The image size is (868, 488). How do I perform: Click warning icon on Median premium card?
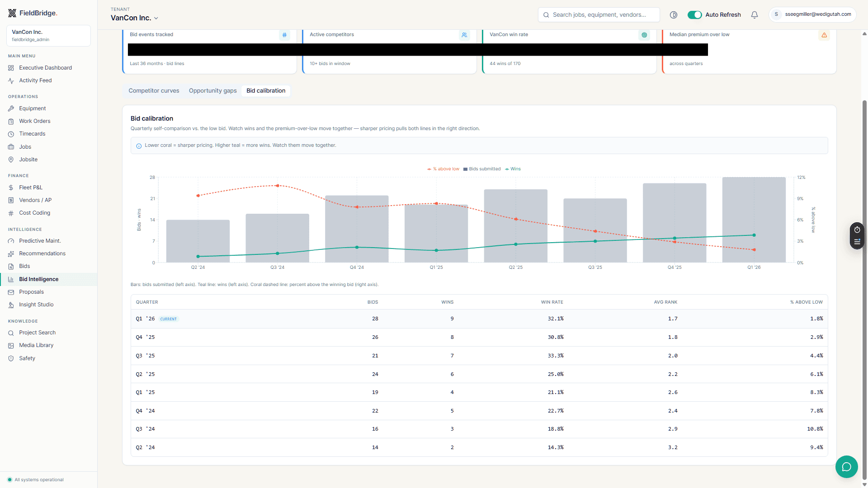tap(824, 35)
